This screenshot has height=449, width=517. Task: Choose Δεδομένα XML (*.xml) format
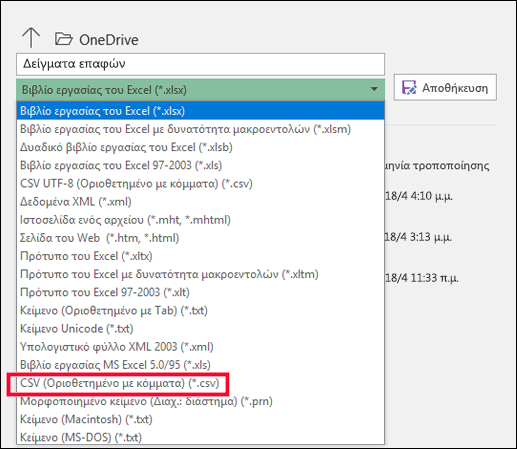click(200, 202)
